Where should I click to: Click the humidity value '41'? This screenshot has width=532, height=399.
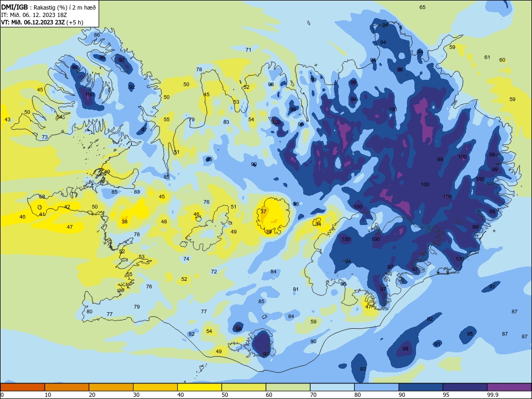click(x=42, y=214)
